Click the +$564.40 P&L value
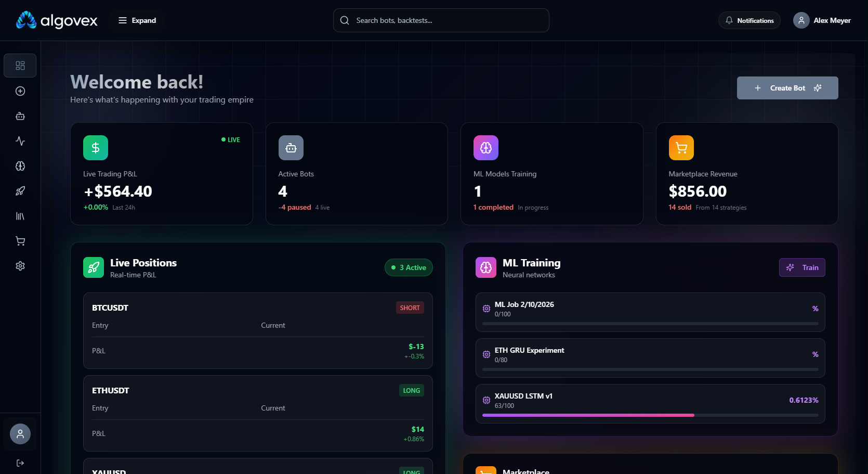This screenshot has height=474, width=868. (118, 191)
